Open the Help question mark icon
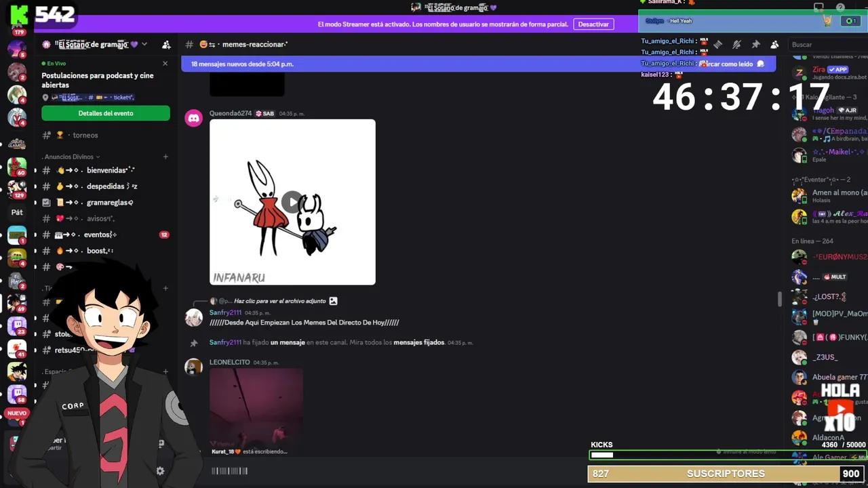 [x=841, y=7]
